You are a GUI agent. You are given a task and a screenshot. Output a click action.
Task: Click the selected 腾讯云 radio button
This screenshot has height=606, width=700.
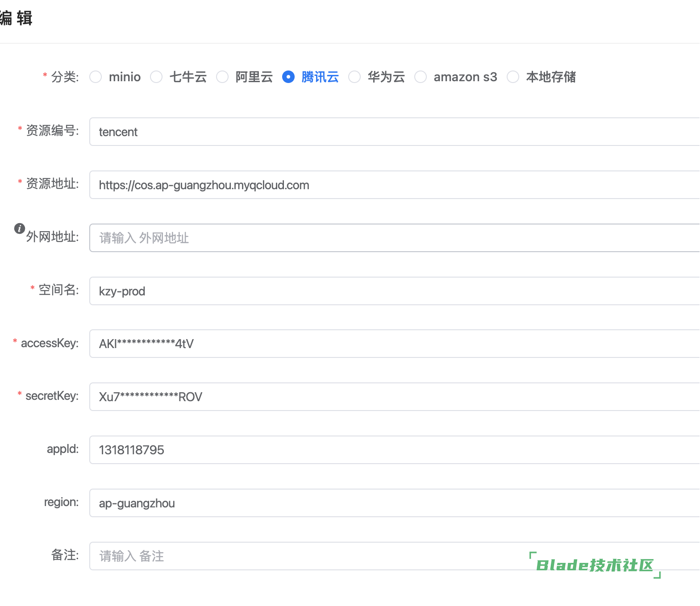[x=288, y=77]
